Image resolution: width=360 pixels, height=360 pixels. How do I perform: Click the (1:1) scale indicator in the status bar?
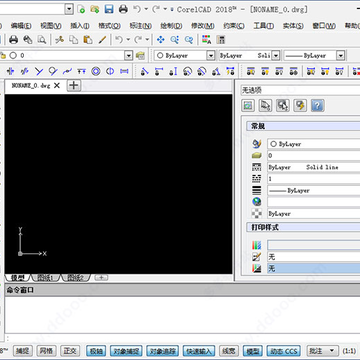(x=349, y=351)
